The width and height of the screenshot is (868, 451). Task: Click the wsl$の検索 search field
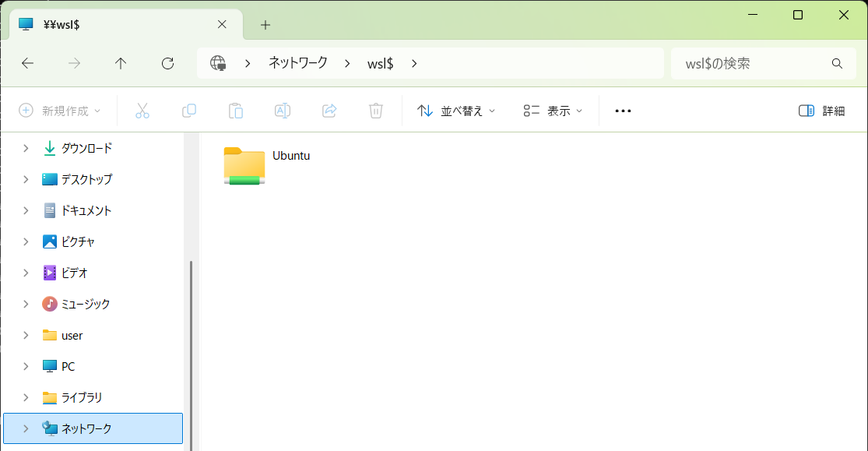pos(747,64)
